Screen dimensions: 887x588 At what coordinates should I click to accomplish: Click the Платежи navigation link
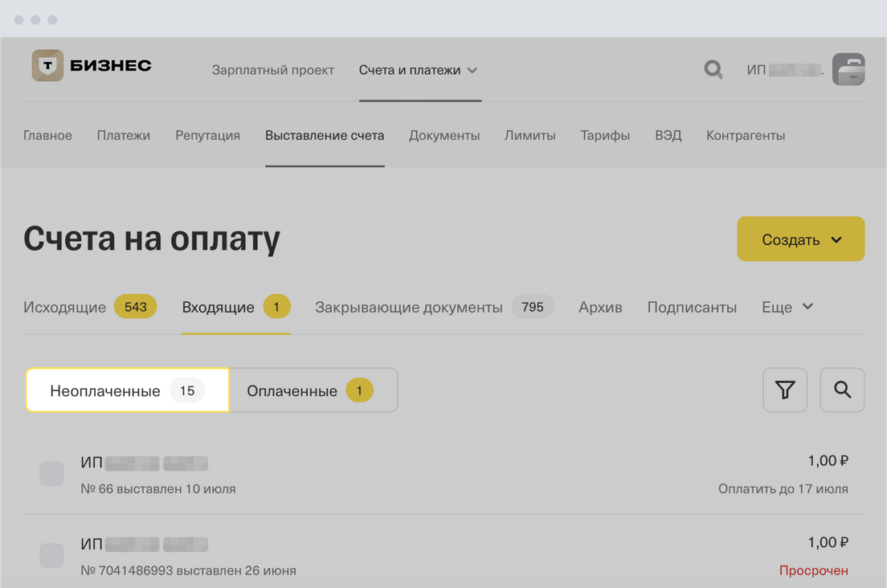pos(124,135)
